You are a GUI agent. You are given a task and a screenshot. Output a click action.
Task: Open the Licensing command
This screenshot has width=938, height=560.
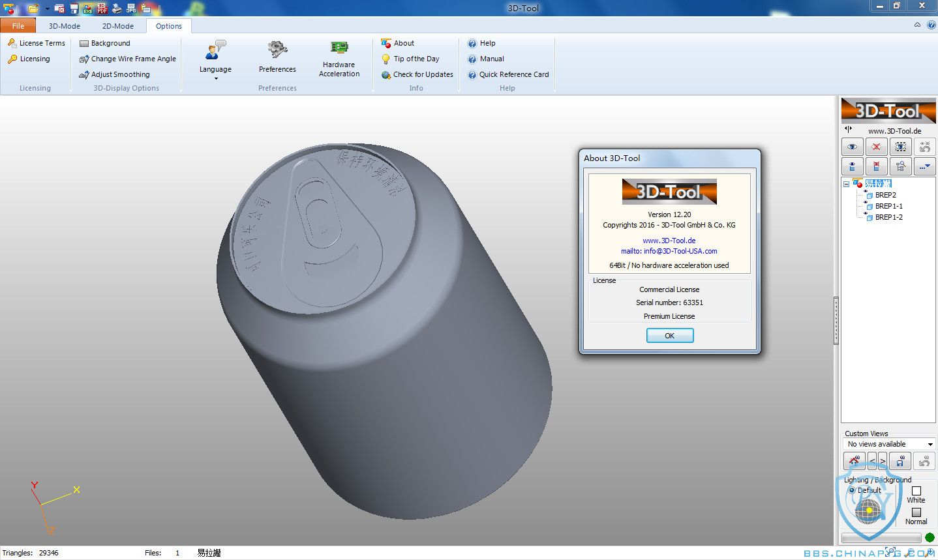click(x=29, y=59)
